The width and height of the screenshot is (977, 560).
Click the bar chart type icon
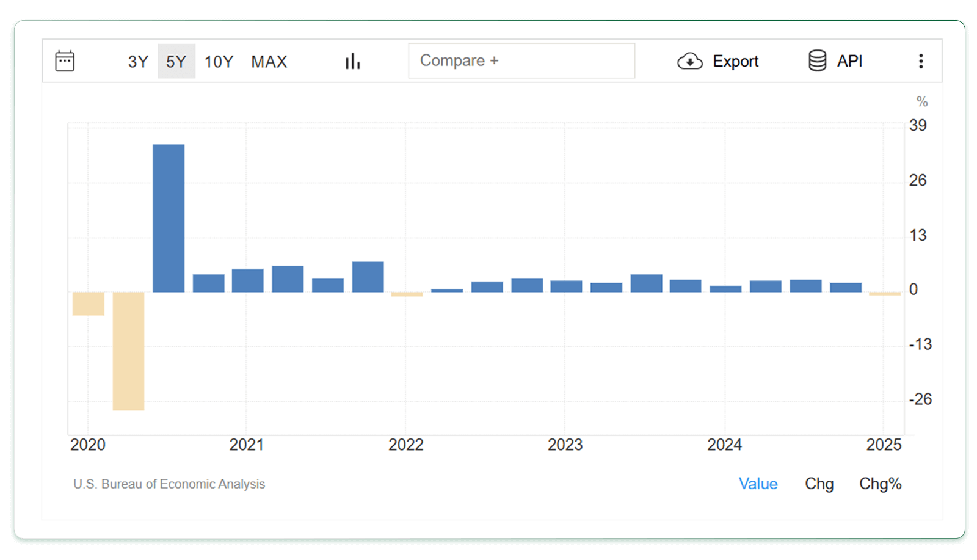tap(352, 61)
